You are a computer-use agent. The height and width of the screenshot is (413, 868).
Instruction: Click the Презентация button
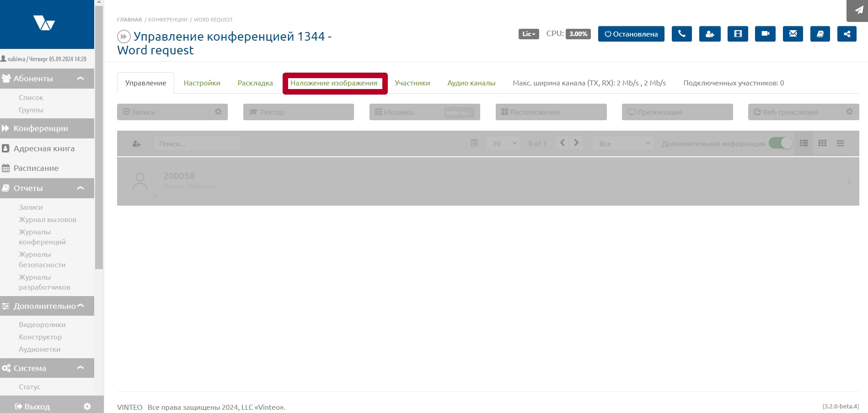[x=677, y=112]
